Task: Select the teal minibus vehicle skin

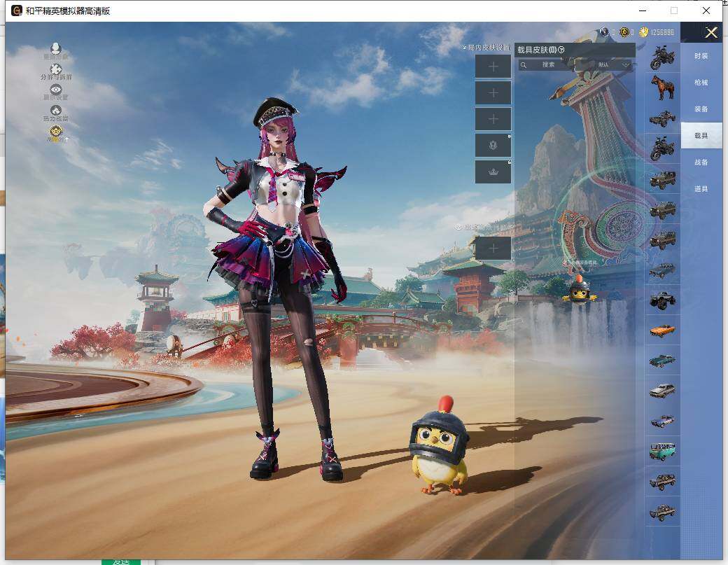Action: tap(661, 452)
